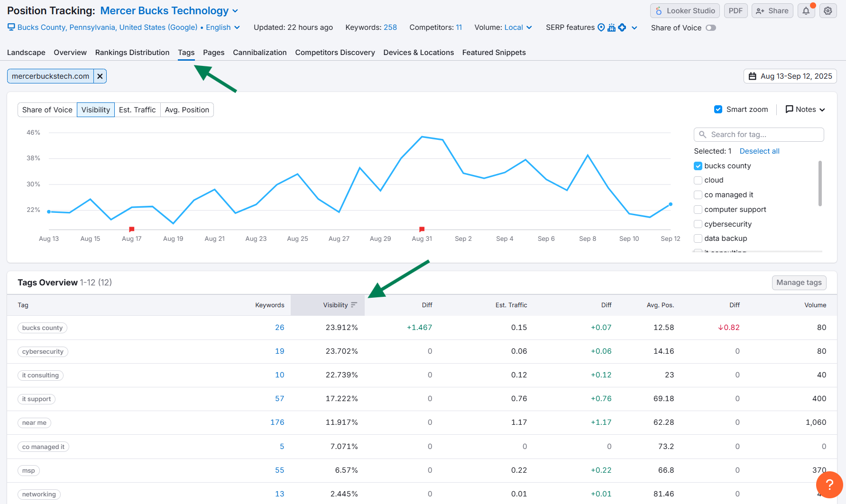Image resolution: width=846 pixels, height=504 pixels.
Task: Open notifications via the bell icon
Action: tap(806, 10)
